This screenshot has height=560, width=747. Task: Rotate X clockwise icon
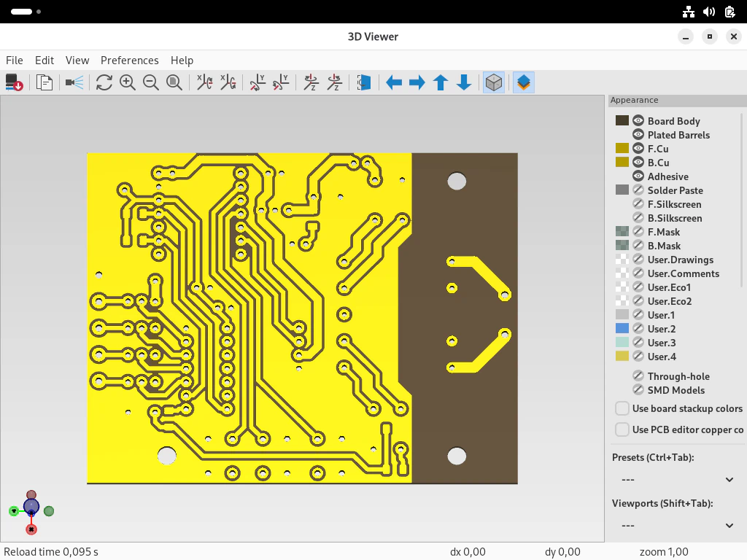click(x=205, y=82)
